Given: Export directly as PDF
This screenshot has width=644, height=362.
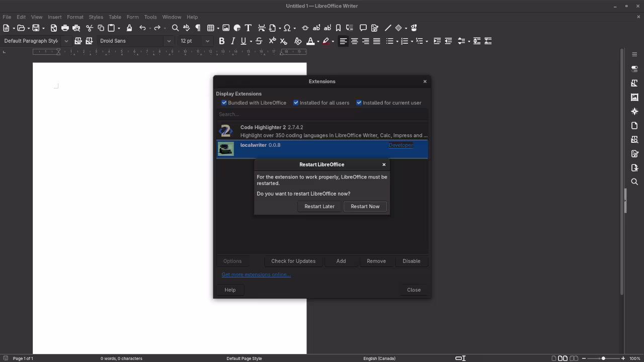Looking at the screenshot, I should pos(54,28).
